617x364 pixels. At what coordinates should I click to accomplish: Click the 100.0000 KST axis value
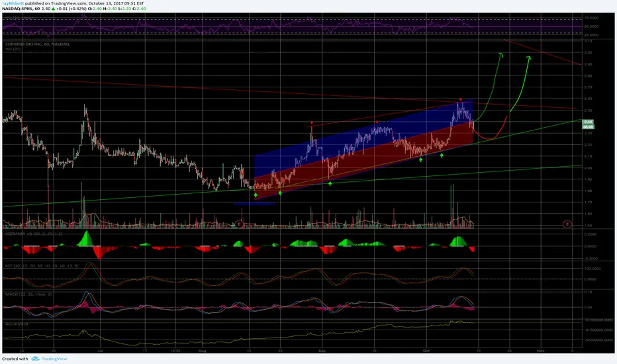click(592, 269)
